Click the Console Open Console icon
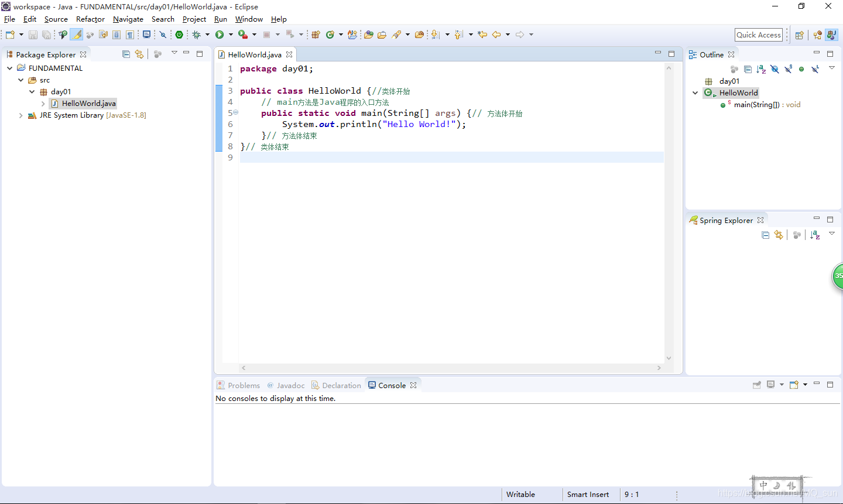 click(x=794, y=385)
